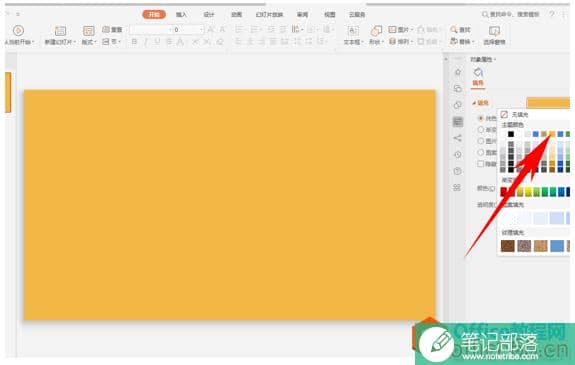This screenshot has width=575, height=365.
Task: Enable the hide background graphics checkbox
Action: pos(481,164)
